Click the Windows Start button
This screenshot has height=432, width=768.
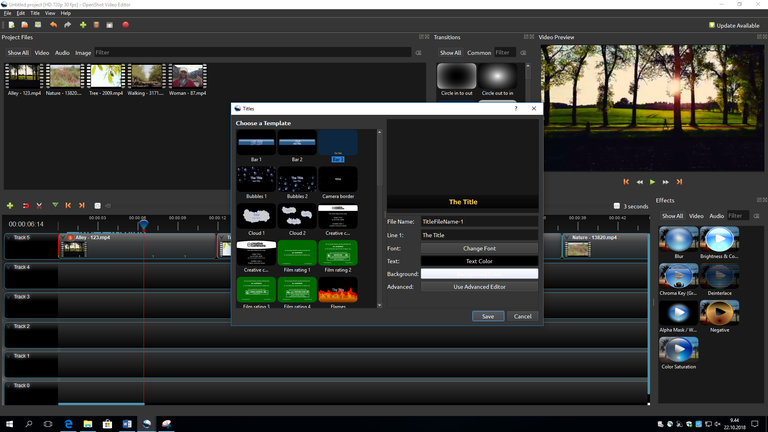(9, 424)
